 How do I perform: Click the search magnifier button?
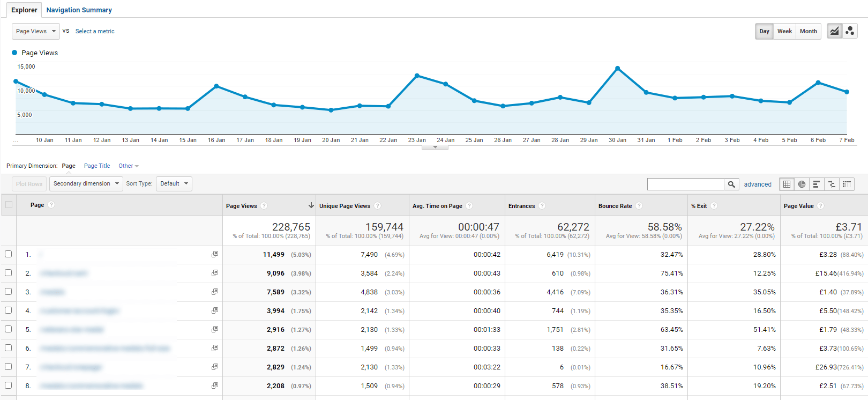731,184
